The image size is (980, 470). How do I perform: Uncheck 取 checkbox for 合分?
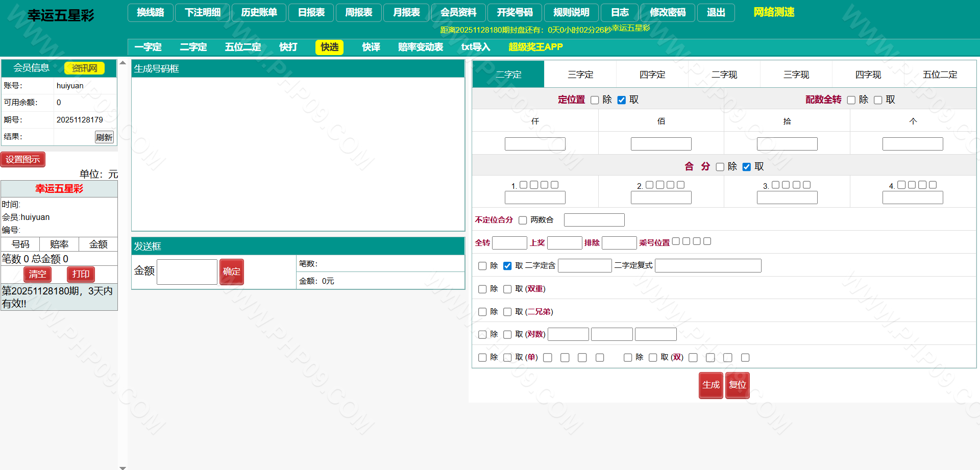[747, 167]
